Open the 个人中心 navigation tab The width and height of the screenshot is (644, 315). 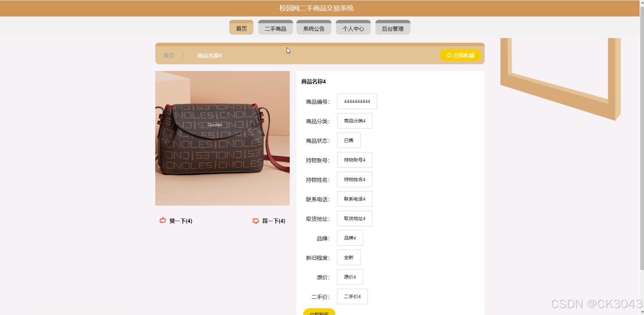click(x=353, y=28)
